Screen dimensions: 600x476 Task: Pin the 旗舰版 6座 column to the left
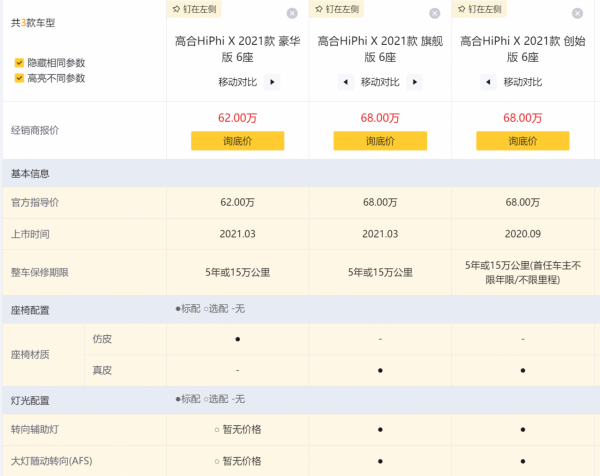337,9
